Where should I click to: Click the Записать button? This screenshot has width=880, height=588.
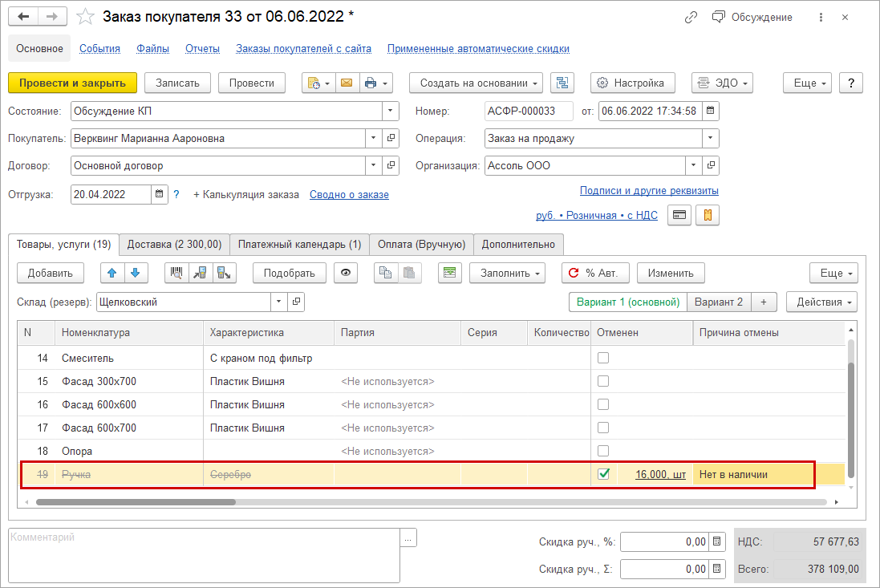pos(177,83)
